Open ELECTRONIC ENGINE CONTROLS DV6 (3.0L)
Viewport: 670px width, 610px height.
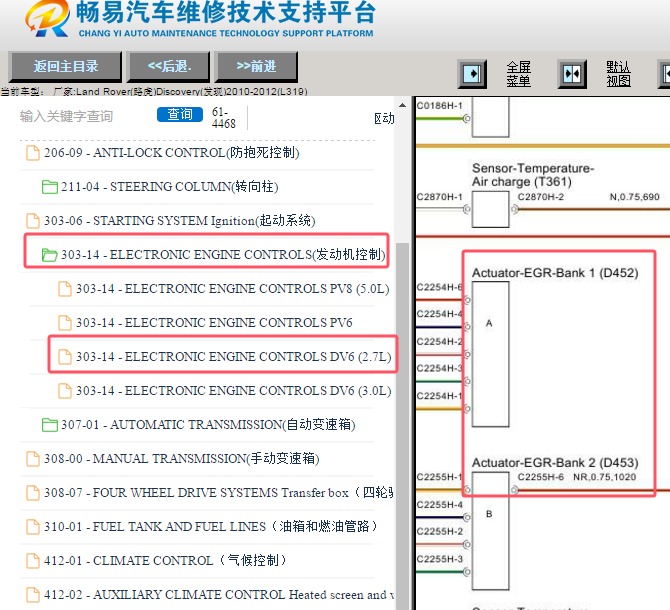[234, 391]
